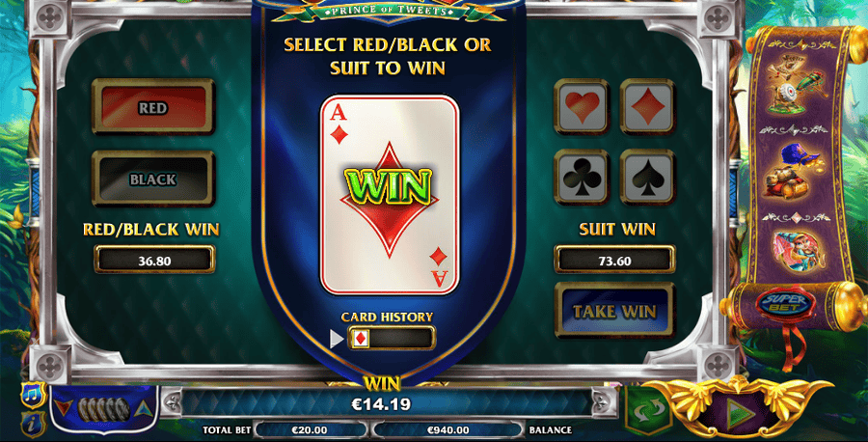Select the coin stack bet selector
The height and width of the screenshot is (442, 868).
pyautogui.click(x=104, y=410)
